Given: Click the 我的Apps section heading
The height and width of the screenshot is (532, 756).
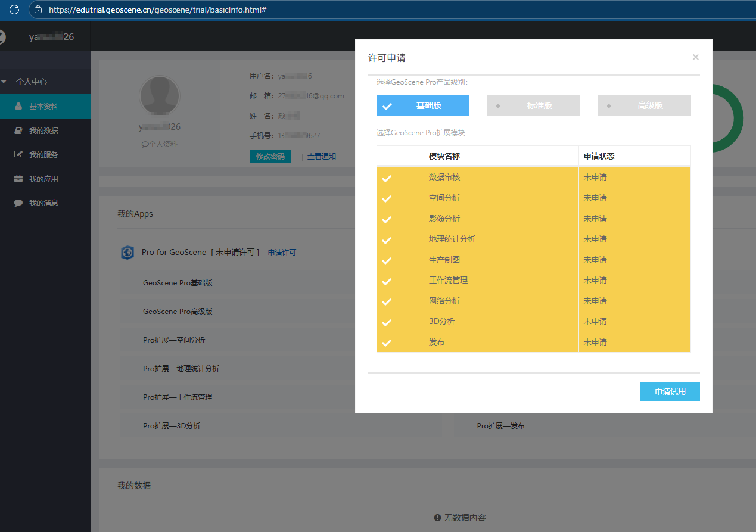Looking at the screenshot, I should click(135, 214).
